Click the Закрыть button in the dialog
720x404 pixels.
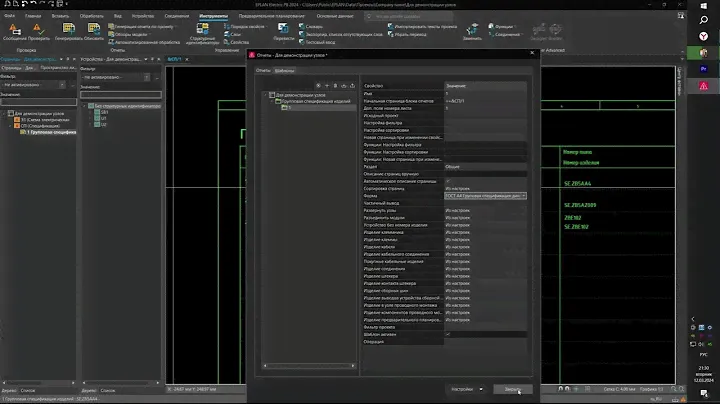(x=512, y=389)
